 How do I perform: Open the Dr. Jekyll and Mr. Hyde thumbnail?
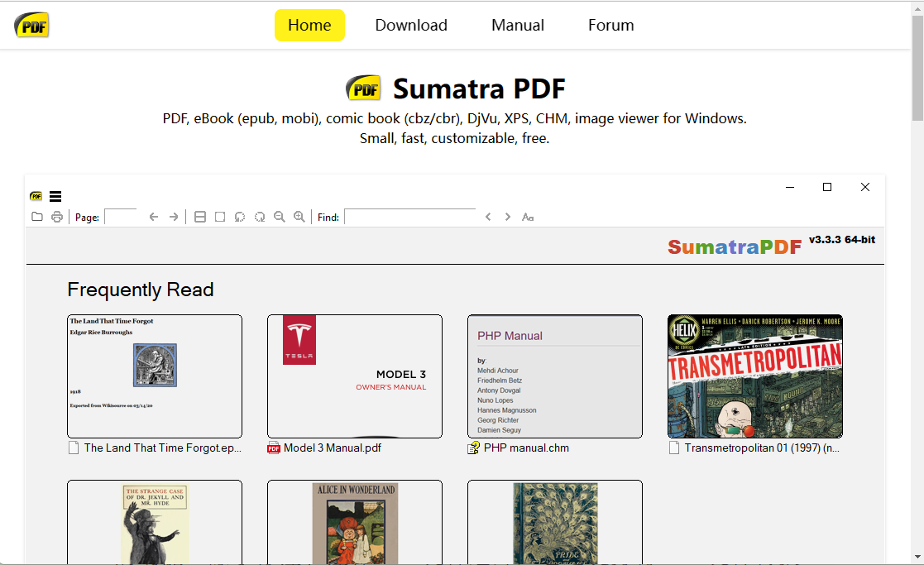[155, 522]
